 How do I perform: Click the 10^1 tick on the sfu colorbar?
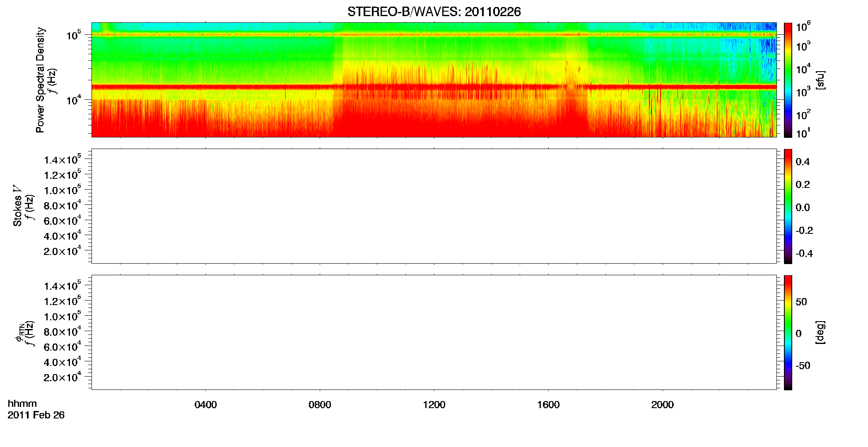click(803, 133)
